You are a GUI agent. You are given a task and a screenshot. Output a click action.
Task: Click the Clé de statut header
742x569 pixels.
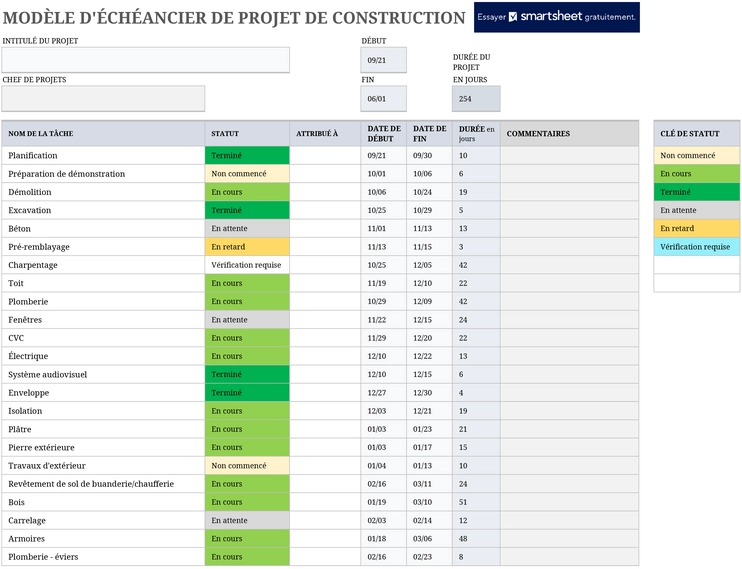coord(697,133)
